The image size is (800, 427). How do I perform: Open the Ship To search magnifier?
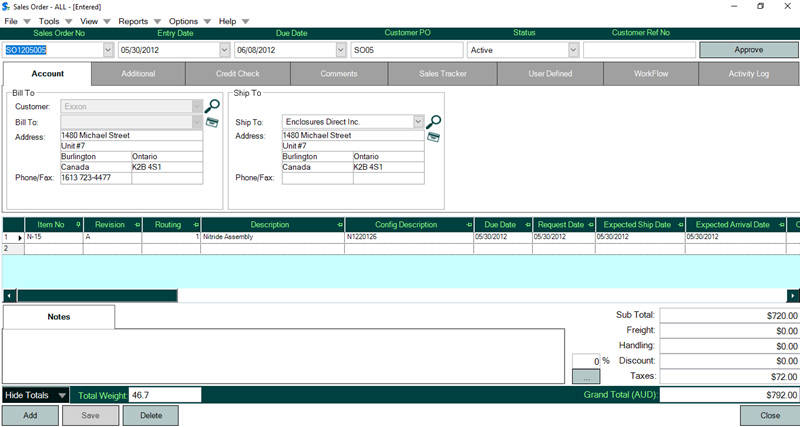point(434,122)
